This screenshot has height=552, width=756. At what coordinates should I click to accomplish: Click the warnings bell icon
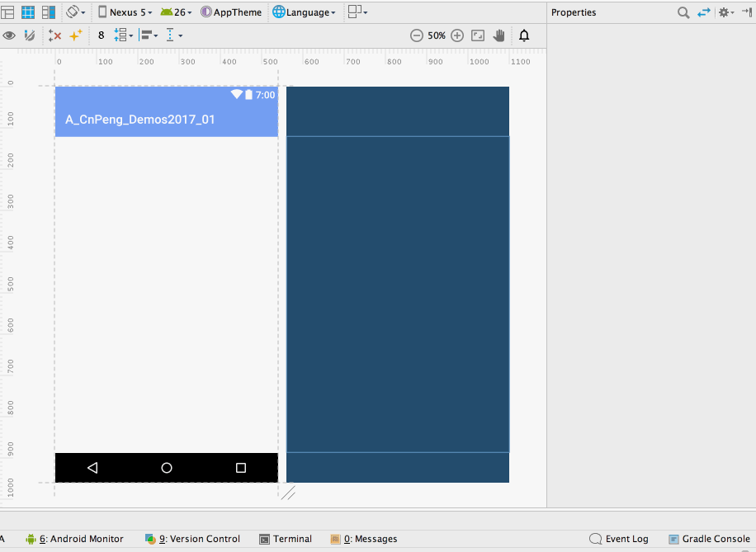524,35
